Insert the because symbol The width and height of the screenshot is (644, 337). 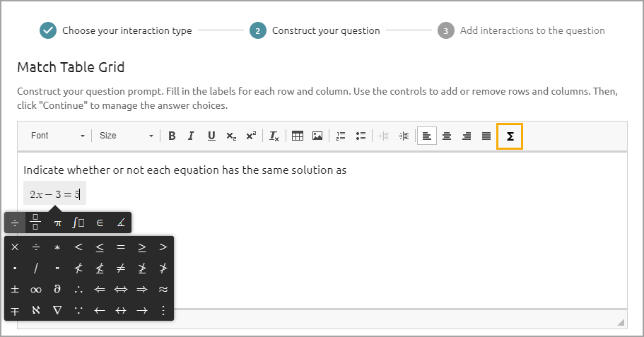(x=78, y=310)
